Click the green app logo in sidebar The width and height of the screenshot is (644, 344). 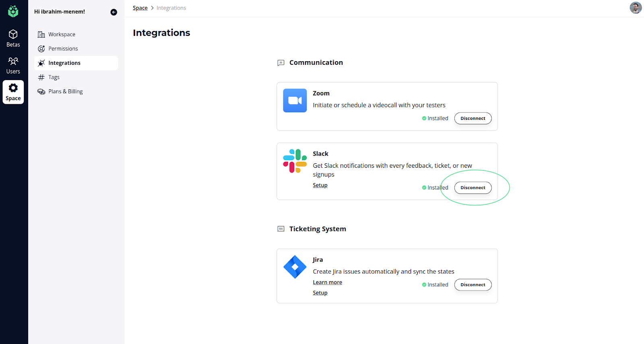click(13, 11)
